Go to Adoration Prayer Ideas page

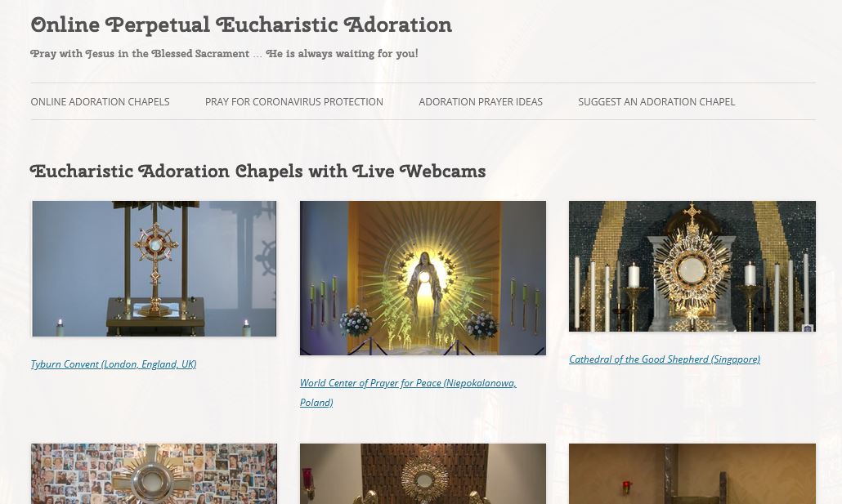tap(481, 101)
